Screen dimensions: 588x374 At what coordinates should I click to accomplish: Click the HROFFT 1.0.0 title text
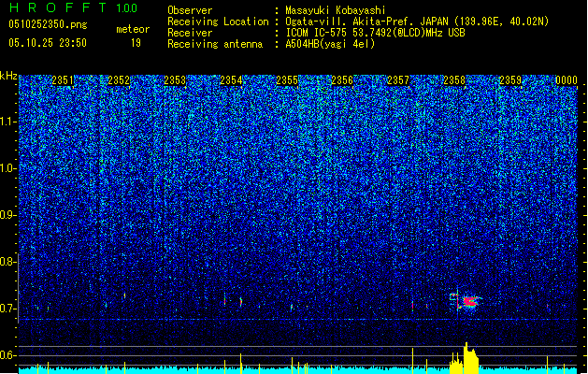[x=73, y=7]
